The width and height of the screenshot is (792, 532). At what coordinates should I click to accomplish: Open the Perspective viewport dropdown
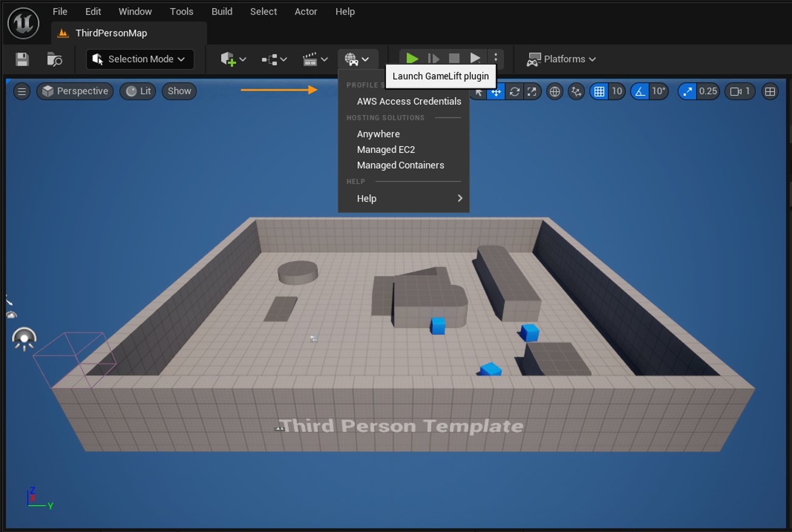[75, 91]
